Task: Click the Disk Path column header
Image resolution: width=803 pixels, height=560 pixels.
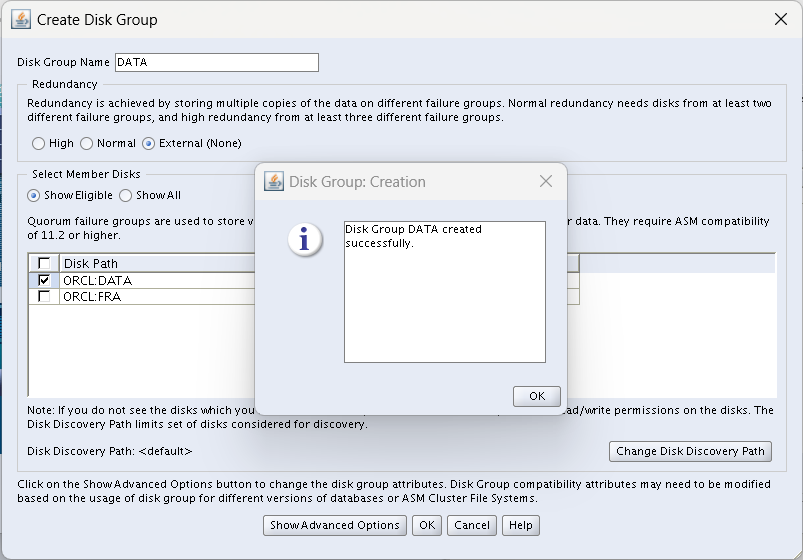Action: coord(157,263)
